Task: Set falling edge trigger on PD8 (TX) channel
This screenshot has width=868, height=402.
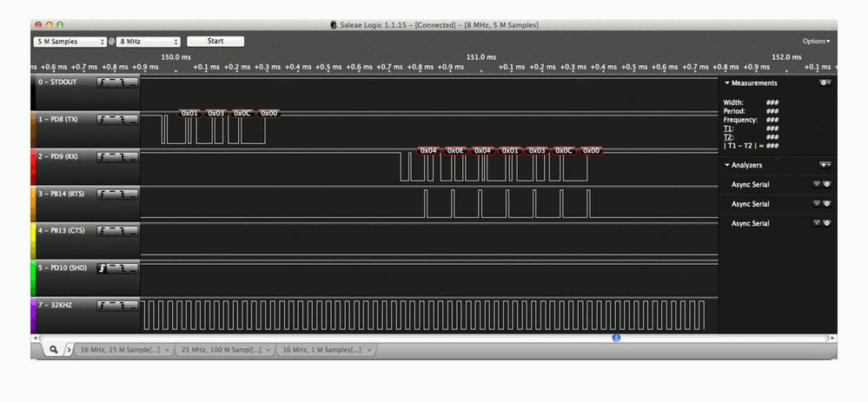Action: [x=123, y=120]
